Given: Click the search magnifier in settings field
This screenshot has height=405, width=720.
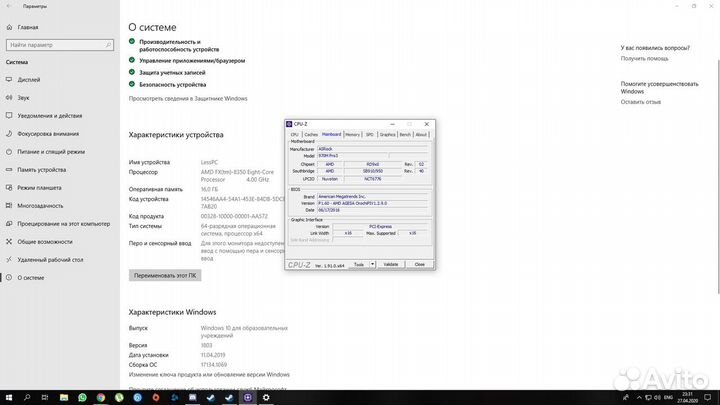Looking at the screenshot, I should 108,45.
